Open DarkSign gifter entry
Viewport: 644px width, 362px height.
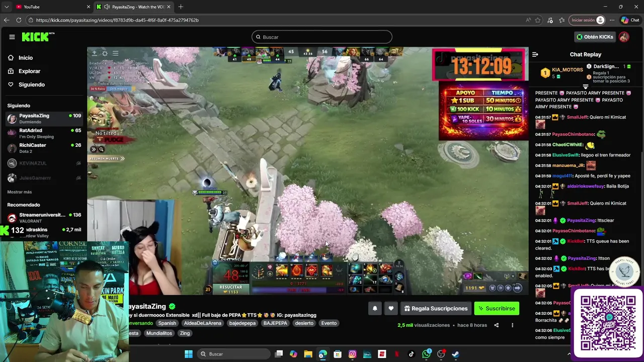point(609,73)
